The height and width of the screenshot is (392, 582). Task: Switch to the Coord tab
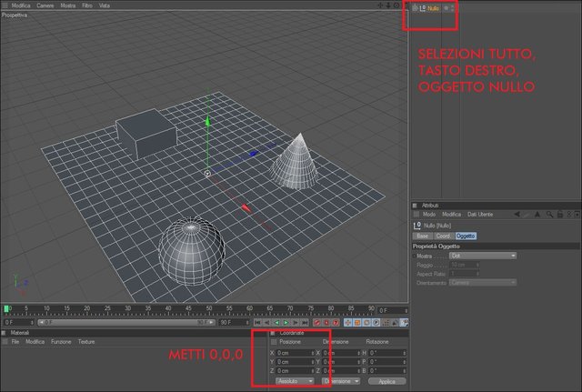pos(443,236)
